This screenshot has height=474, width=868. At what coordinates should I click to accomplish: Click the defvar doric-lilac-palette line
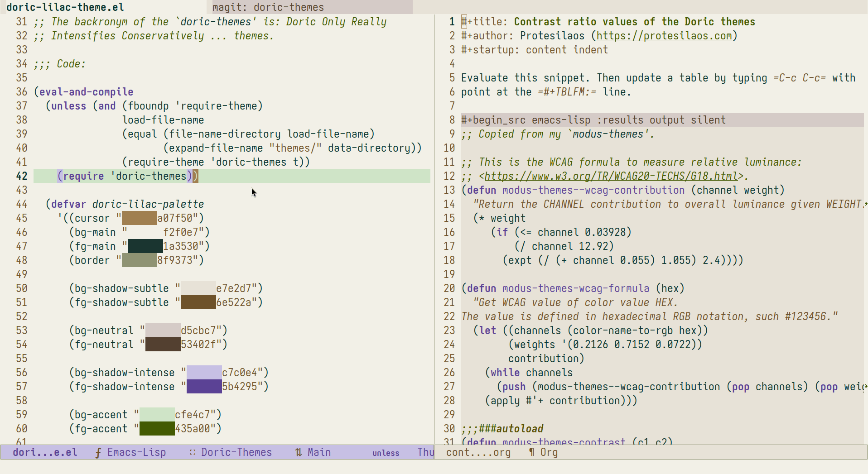[125, 204]
